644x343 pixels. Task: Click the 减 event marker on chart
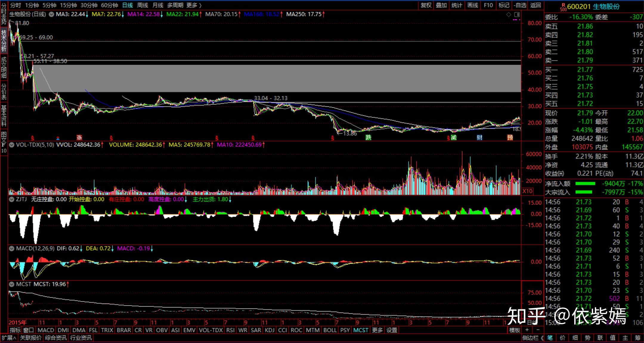coord(453,137)
